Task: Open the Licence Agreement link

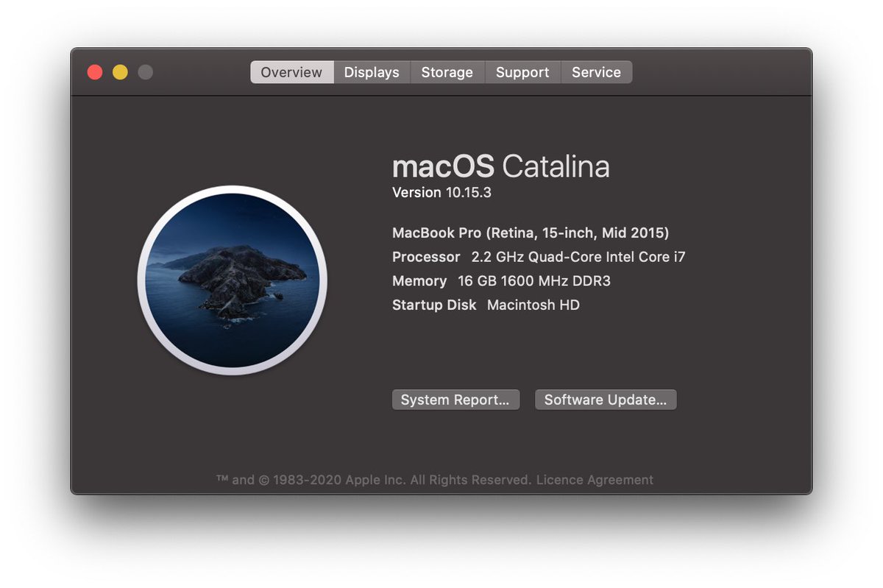Action: (x=595, y=480)
